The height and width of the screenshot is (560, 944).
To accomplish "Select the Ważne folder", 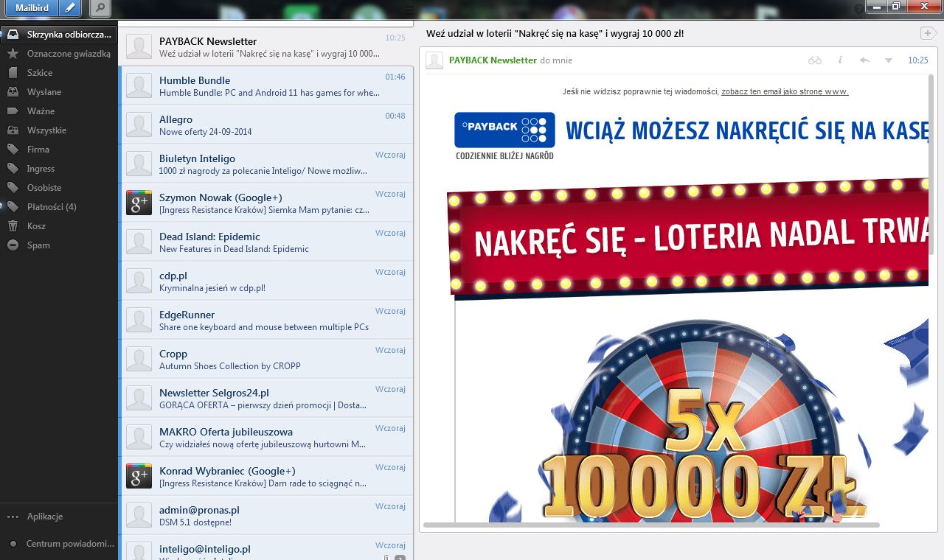I will 59,111.
